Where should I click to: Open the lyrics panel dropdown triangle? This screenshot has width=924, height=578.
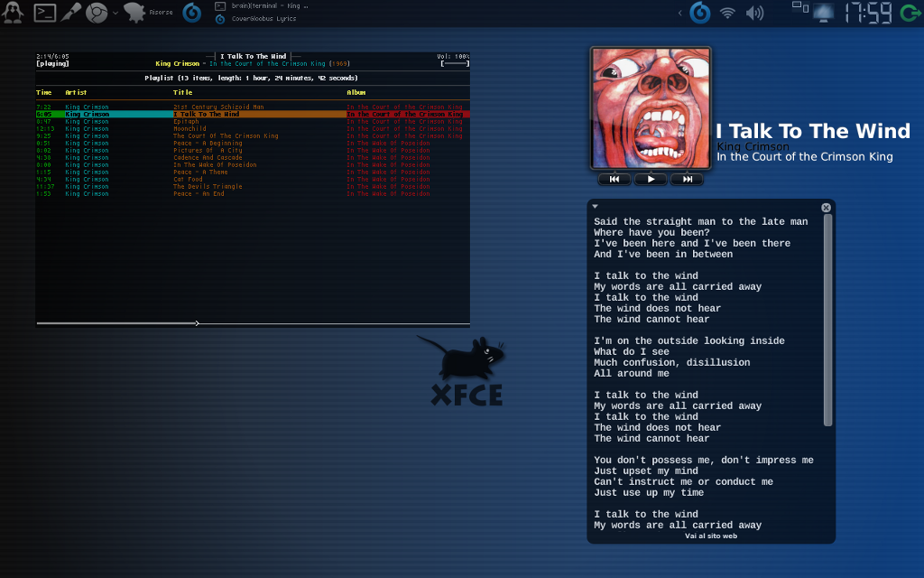pos(596,207)
